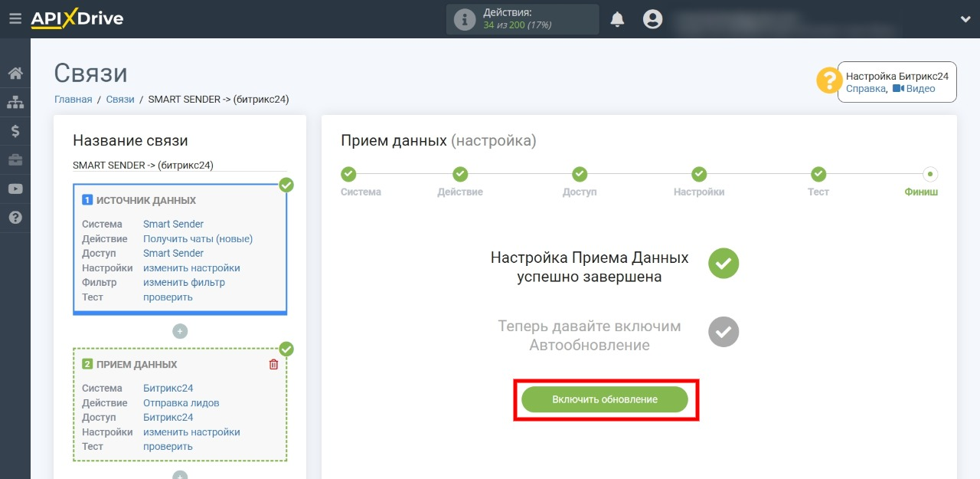
Task: Click изменить фильтр link
Action: pos(184,283)
